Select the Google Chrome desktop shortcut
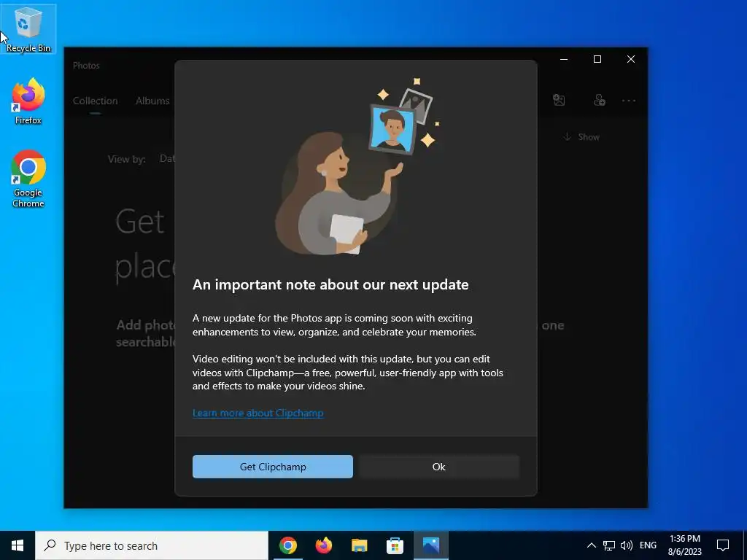Viewport: 747px width, 560px height. point(28,179)
